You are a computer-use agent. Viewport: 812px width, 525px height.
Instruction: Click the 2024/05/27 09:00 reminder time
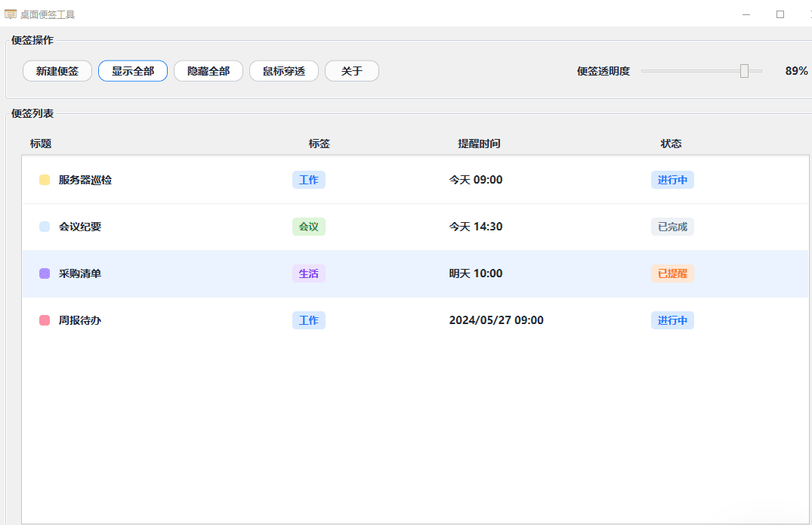496,320
